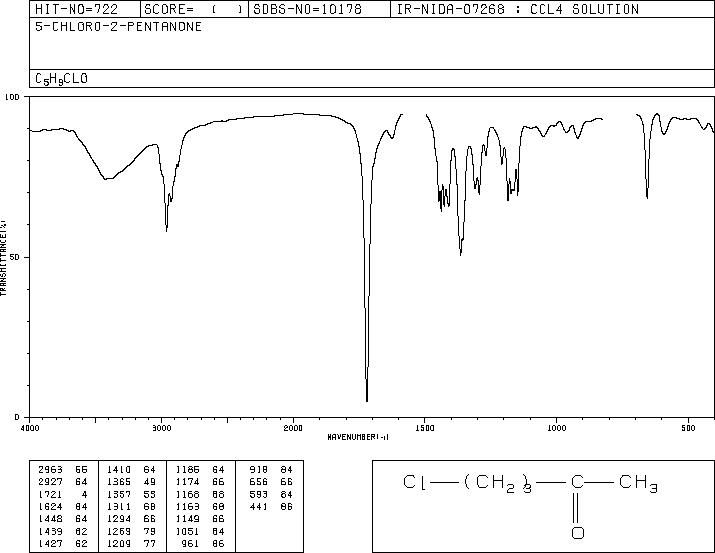Click IR-NIDA-07268 : CCL4 SOLUTION label
Viewport: 715px width, 553px height.
(518, 9)
